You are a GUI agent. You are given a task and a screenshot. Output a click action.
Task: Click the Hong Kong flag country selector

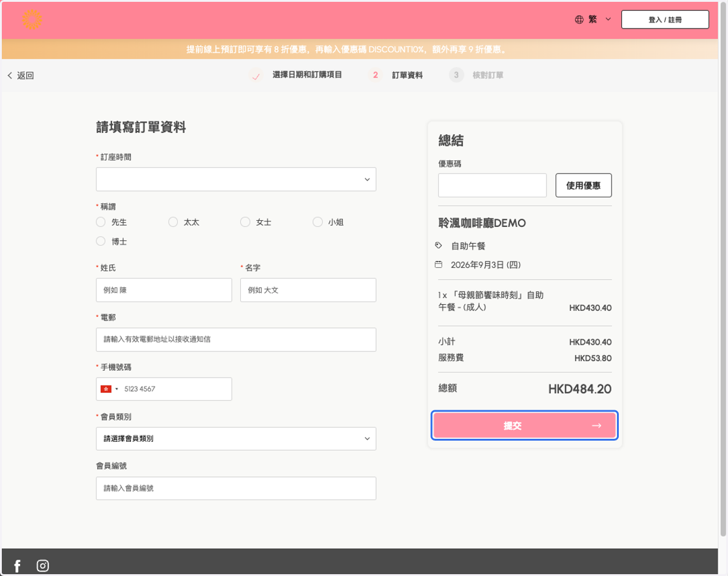coord(109,389)
